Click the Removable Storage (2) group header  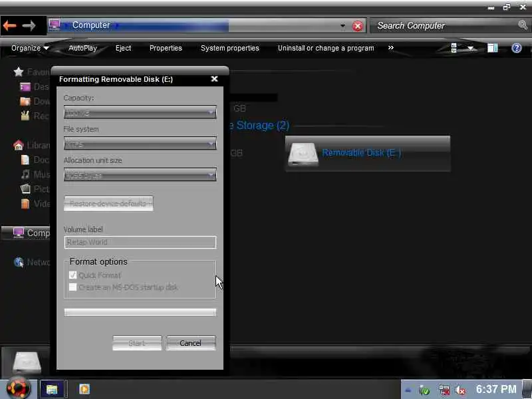coord(259,126)
